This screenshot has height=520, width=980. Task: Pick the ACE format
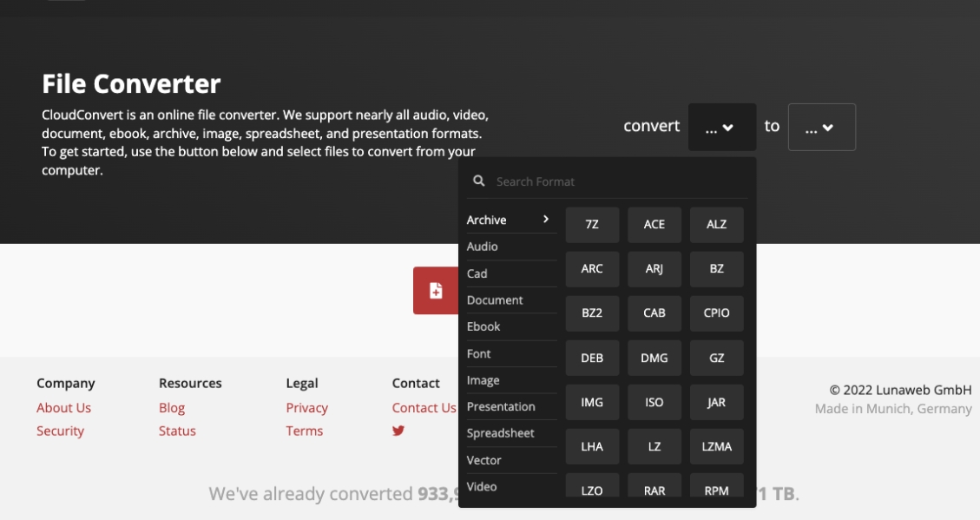pyautogui.click(x=654, y=224)
